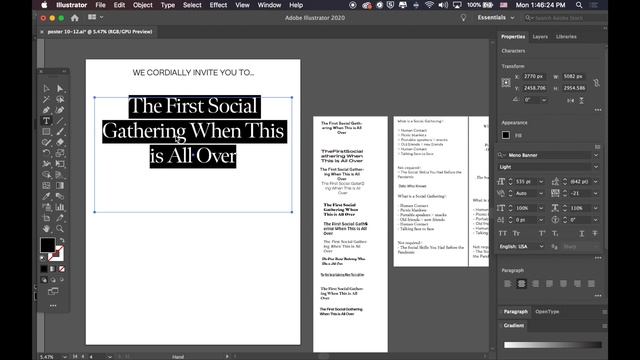The height and width of the screenshot is (360, 640).
Task: Toggle constrain width and height proportions
Action: click(596, 83)
